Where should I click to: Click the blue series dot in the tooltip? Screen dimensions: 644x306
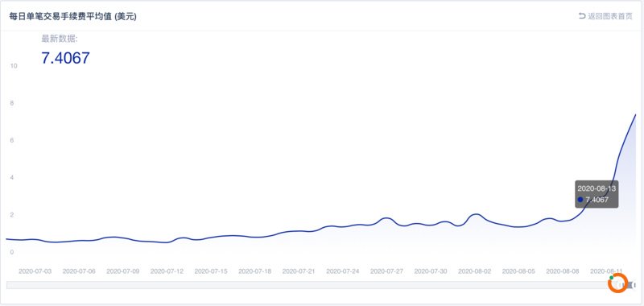(x=580, y=200)
